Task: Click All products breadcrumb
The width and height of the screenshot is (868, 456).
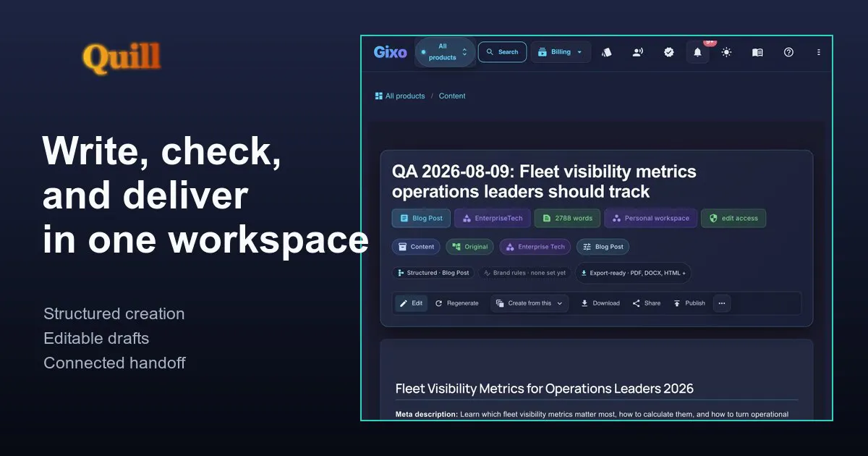Action: click(x=400, y=96)
